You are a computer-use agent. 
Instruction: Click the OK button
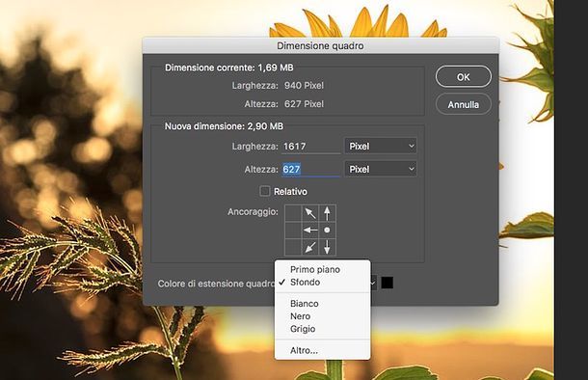(x=463, y=76)
